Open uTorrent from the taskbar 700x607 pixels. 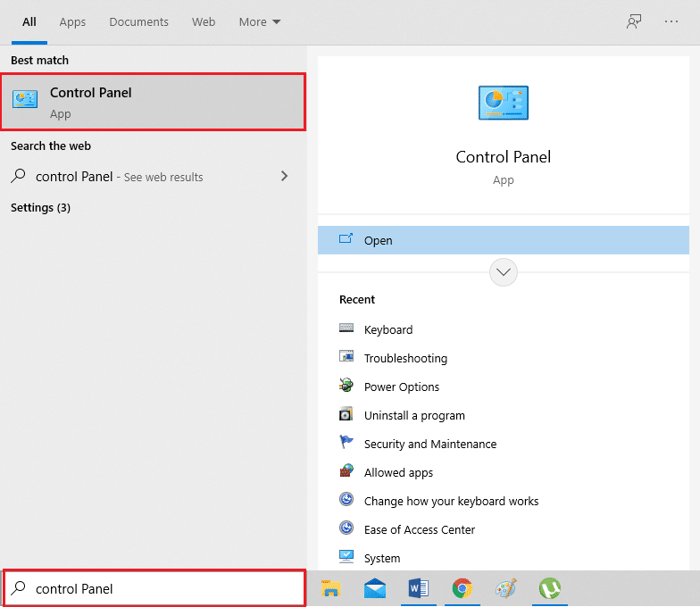point(549,588)
